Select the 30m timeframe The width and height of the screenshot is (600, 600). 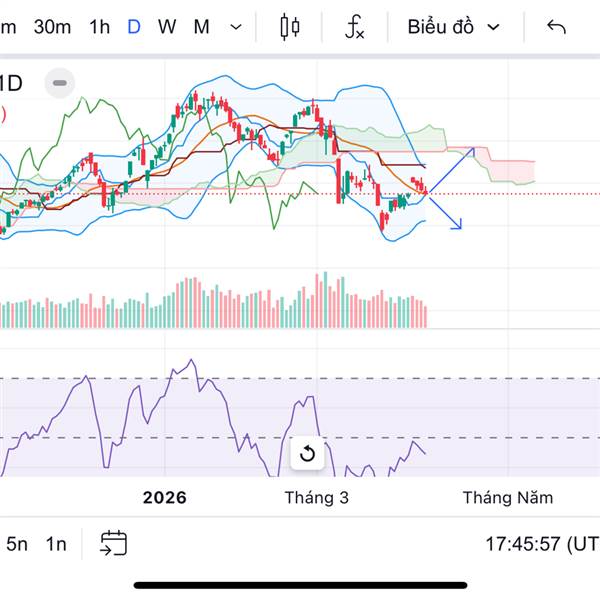pos(52,27)
